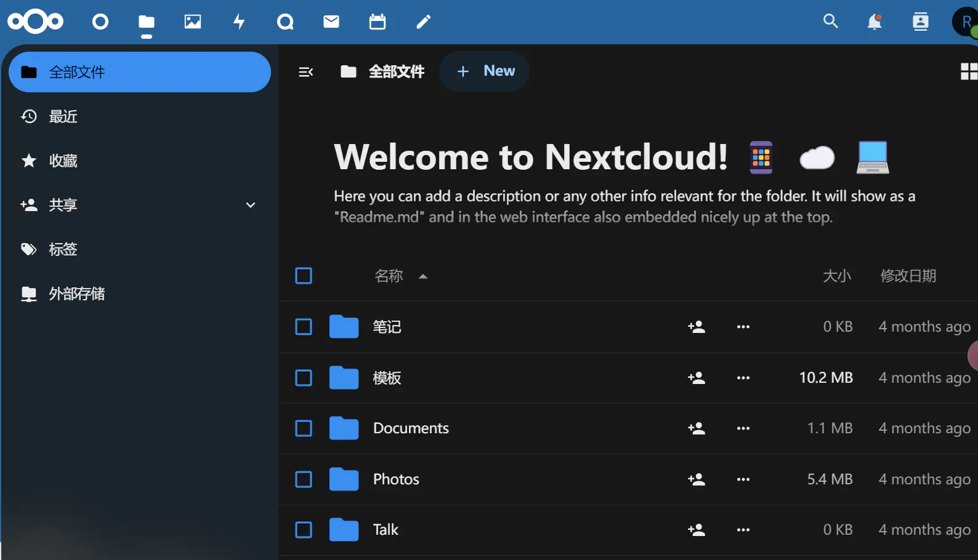Open the notifications bell

875,22
